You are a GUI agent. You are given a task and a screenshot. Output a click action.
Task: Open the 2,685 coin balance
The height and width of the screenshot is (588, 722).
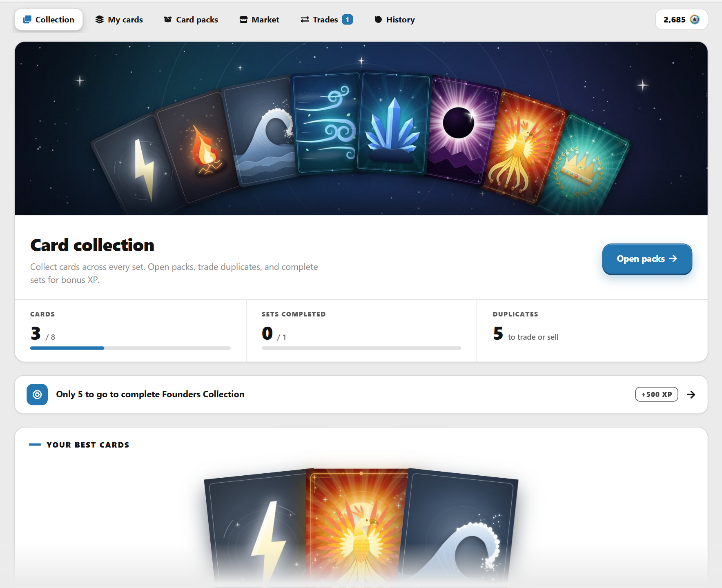pos(682,20)
